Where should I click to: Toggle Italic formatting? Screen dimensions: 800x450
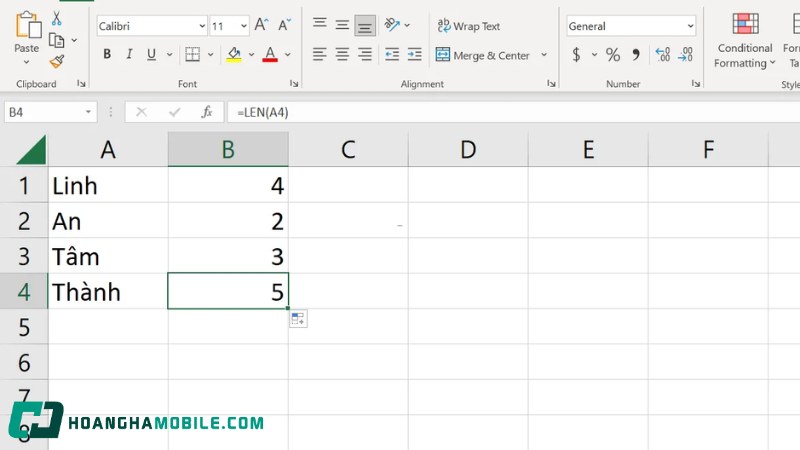click(x=130, y=54)
